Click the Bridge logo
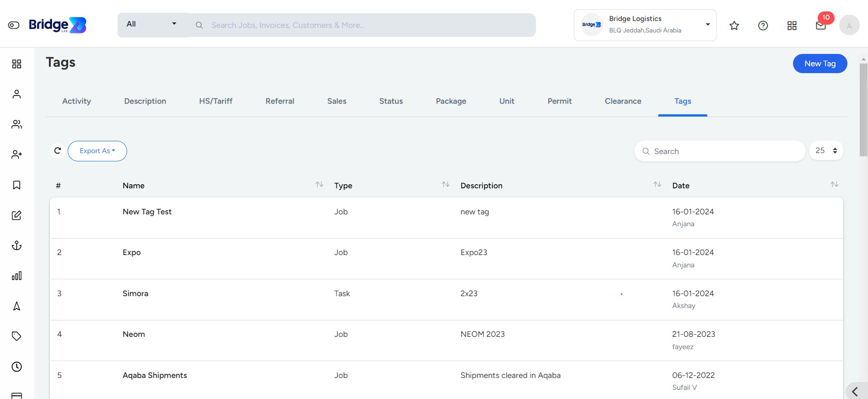This screenshot has height=399, width=868. click(58, 25)
